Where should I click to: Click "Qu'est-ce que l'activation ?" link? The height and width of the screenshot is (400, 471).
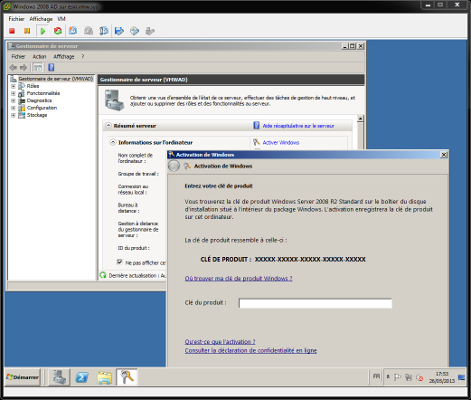(220, 342)
